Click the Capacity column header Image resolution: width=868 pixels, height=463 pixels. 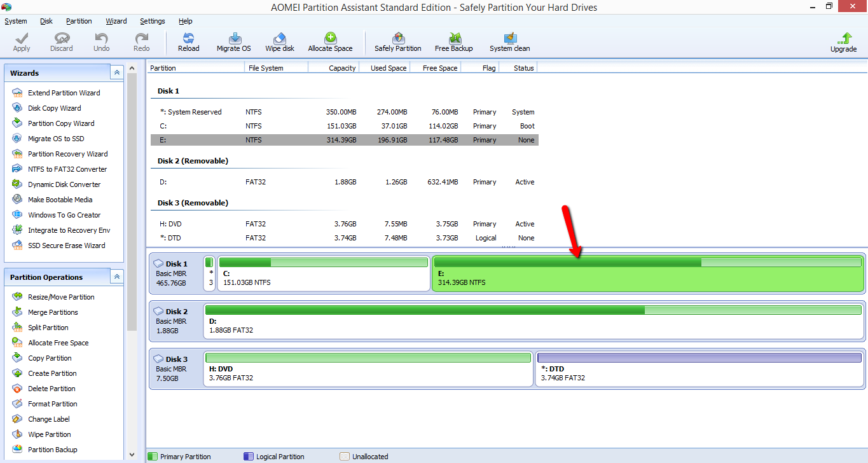[x=334, y=67]
